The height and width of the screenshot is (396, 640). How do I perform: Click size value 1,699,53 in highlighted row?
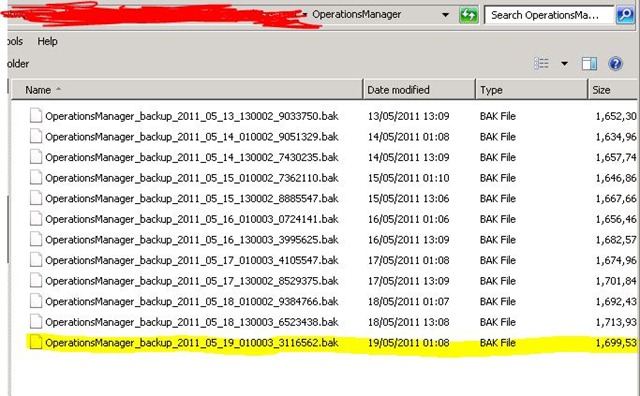(616, 343)
